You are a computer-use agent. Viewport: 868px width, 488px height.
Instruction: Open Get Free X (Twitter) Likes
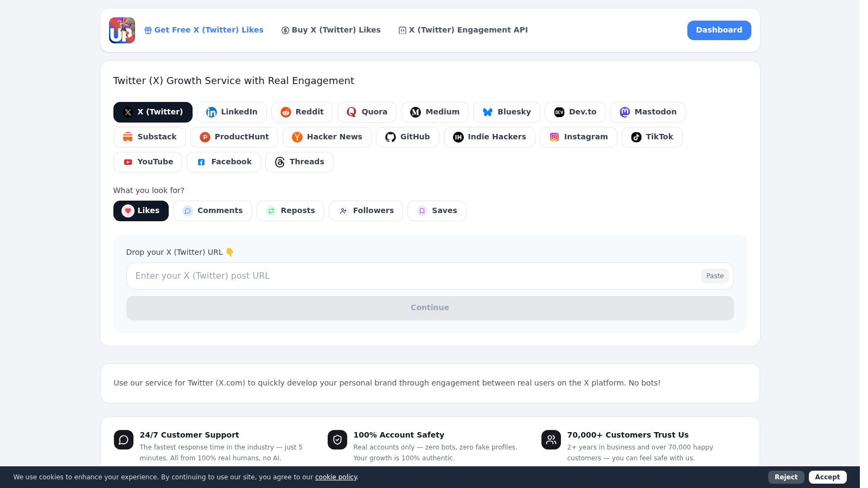click(x=204, y=30)
